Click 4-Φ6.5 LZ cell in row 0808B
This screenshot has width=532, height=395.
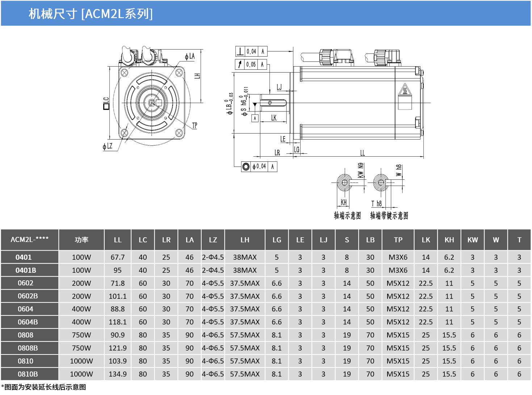click(x=213, y=348)
